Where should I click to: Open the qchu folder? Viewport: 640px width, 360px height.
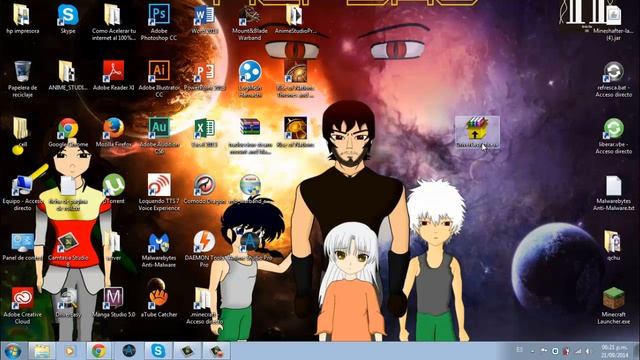[613, 246]
